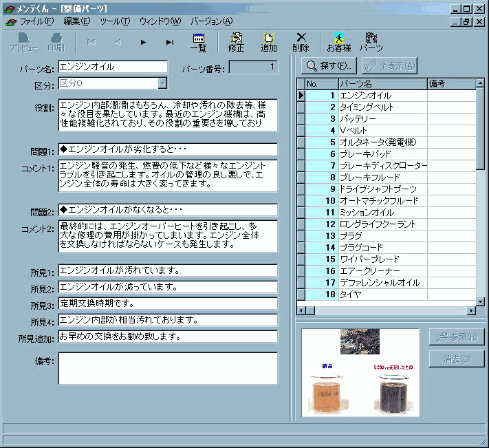Jump to last record arrow
The width and height of the screenshot is (489, 448).
tap(169, 42)
